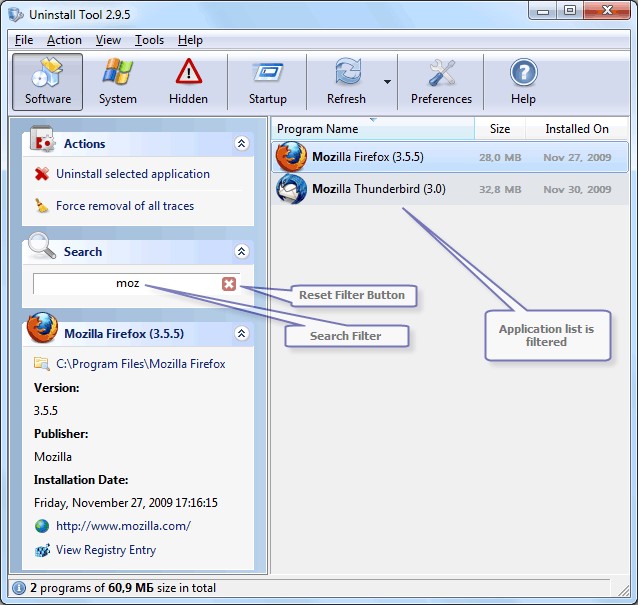This screenshot has height=605, width=638.
Task: Click the Nov 27, 2009 date cell
Action: point(577,157)
